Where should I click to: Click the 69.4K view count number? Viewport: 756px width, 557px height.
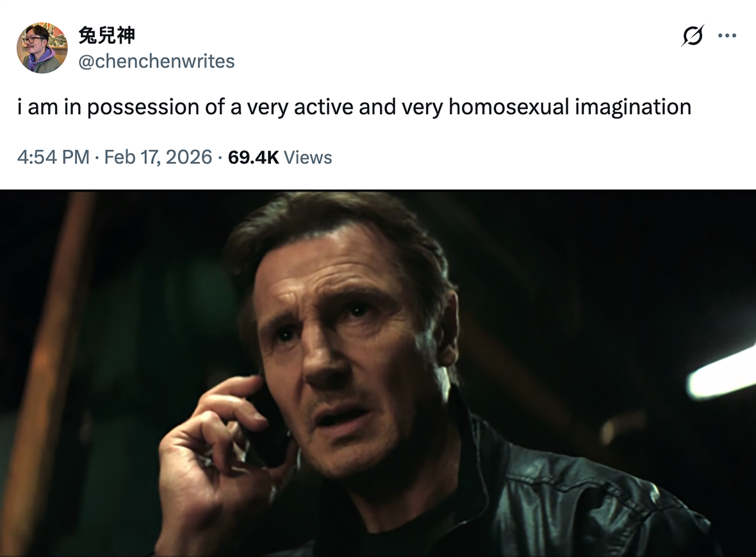[254, 157]
